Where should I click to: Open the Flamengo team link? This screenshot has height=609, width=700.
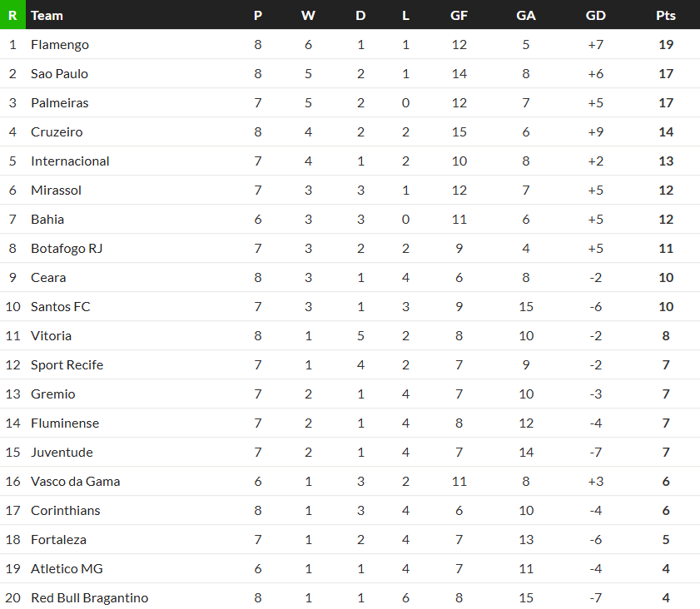tap(60, 45)
